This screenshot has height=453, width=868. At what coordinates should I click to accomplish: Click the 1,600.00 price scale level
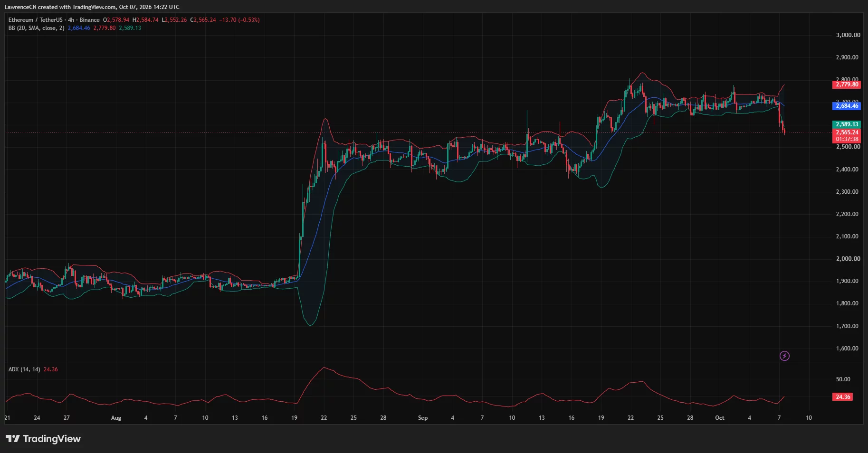coord(848,349)
